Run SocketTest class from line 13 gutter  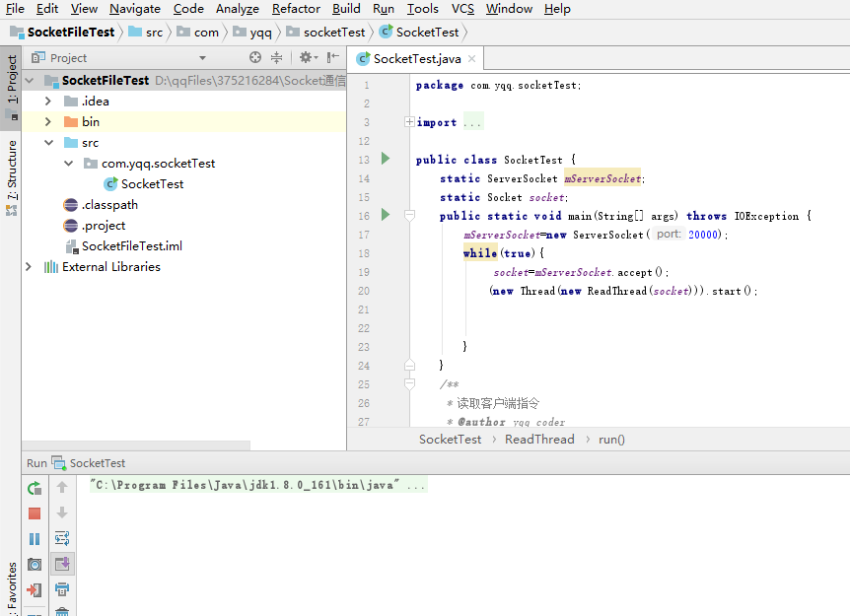coord(386,159)
